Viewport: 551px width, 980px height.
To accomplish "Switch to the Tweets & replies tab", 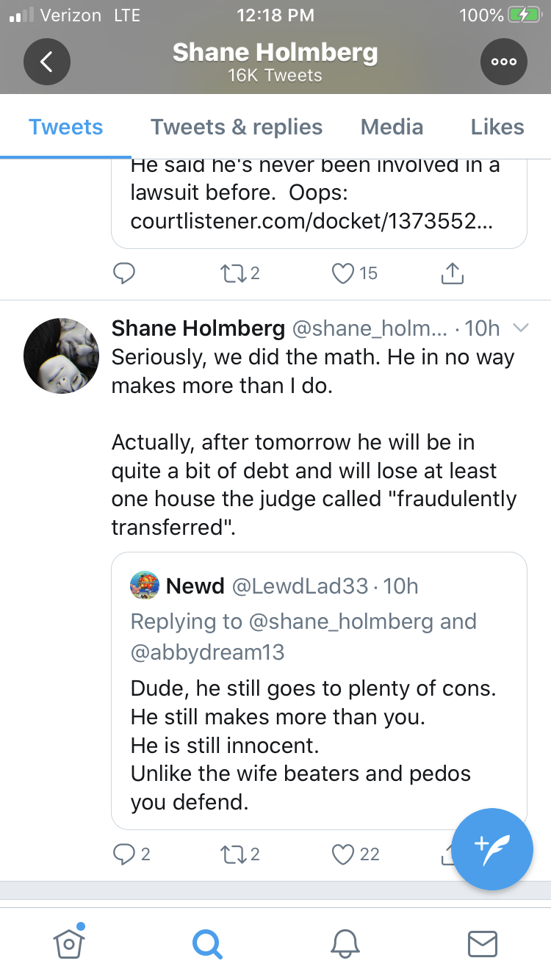I will pyautogui.click(x=237, y=127).
